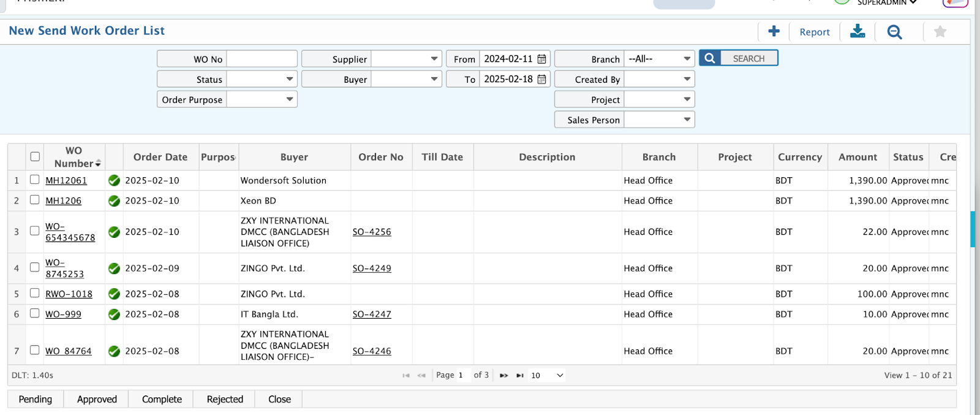Click green approved icon for MH1206
The image size is (980, 415).
pyautogui.click(x=114, y=200)
